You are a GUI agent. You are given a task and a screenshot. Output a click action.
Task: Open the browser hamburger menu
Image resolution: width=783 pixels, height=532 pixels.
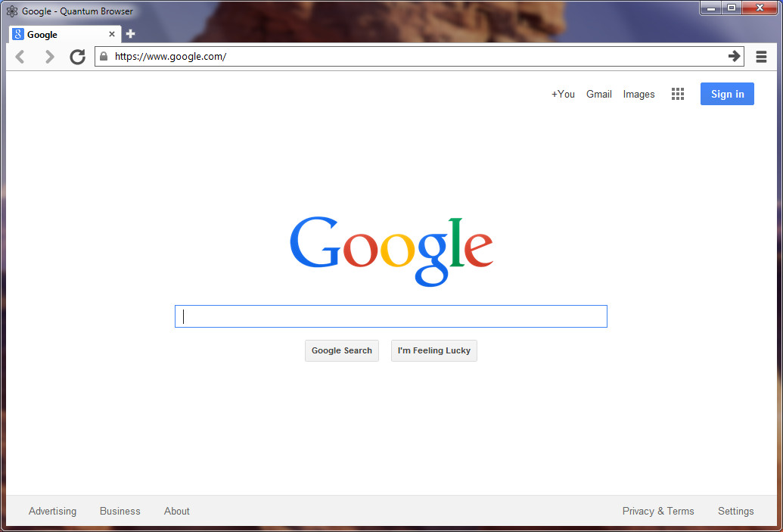pos(761,57)
